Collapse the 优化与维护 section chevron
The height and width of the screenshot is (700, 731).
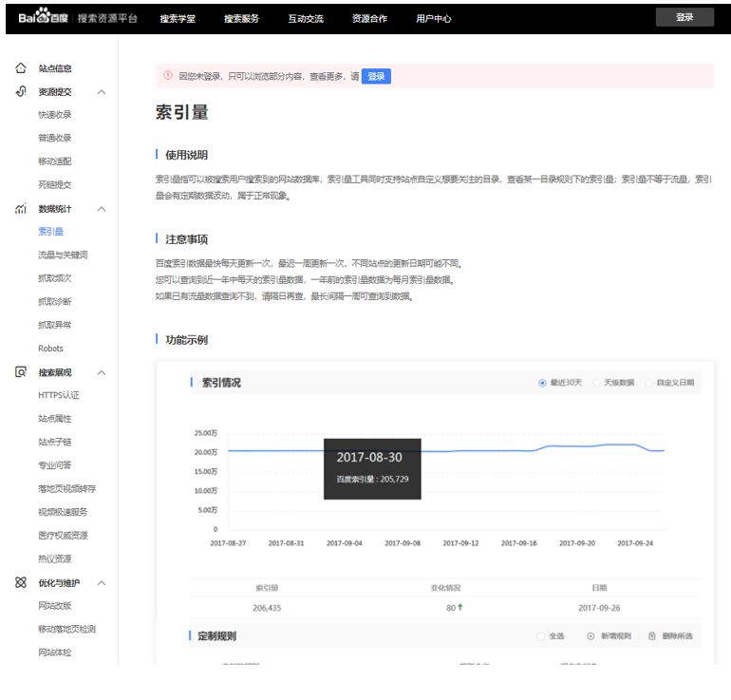102,583
